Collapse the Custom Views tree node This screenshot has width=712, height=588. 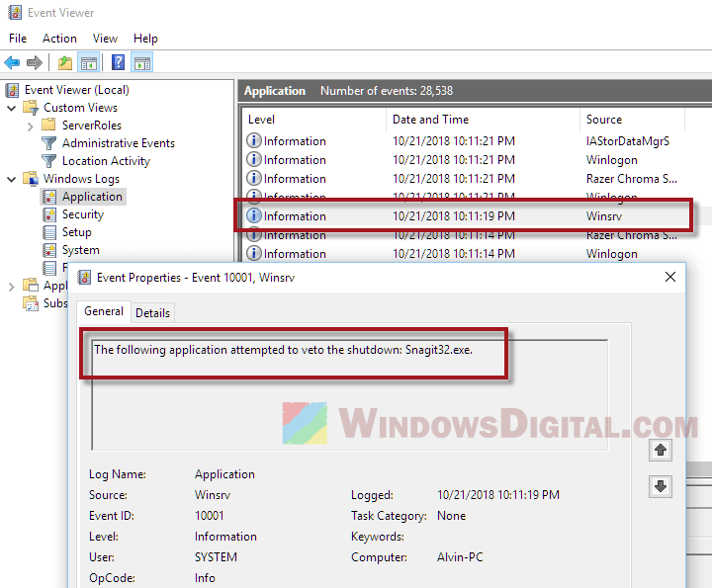[x=12, y=108]
